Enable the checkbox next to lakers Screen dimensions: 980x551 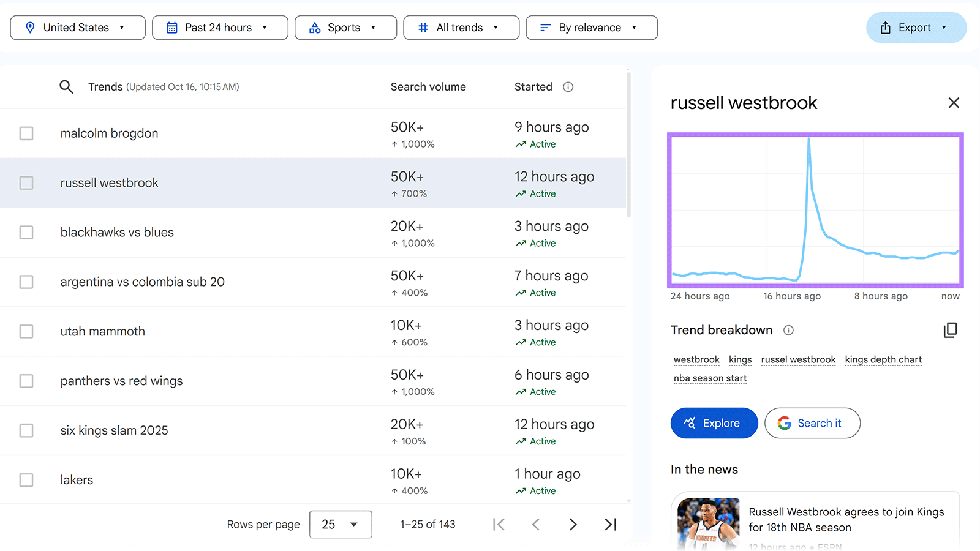click(26, 480)
